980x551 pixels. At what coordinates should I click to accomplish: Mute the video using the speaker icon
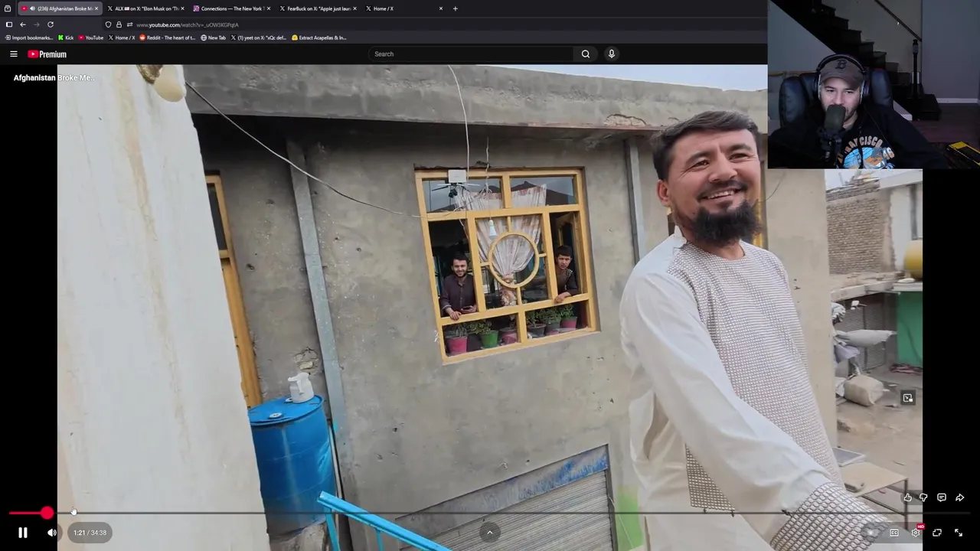click(52, 533)
